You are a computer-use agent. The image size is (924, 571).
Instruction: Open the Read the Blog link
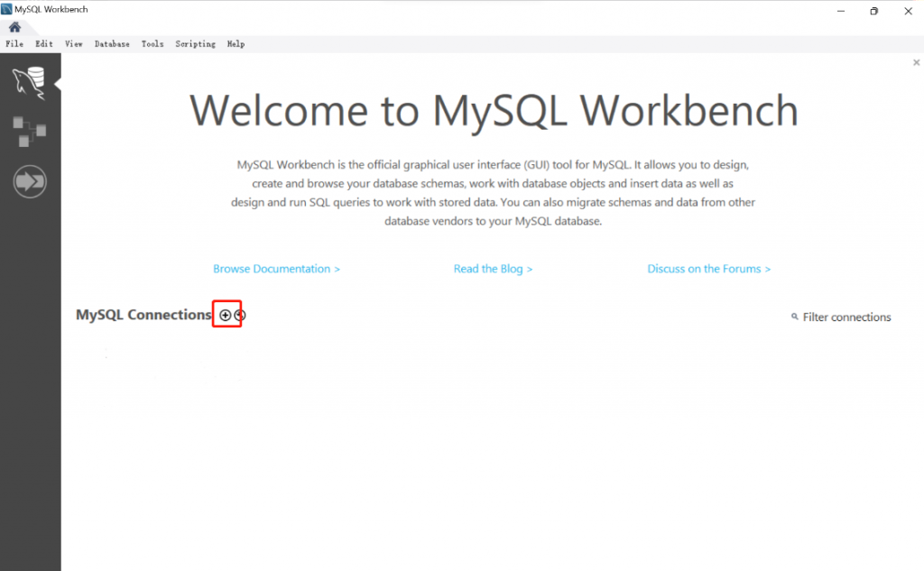click(x=493, y=269)
